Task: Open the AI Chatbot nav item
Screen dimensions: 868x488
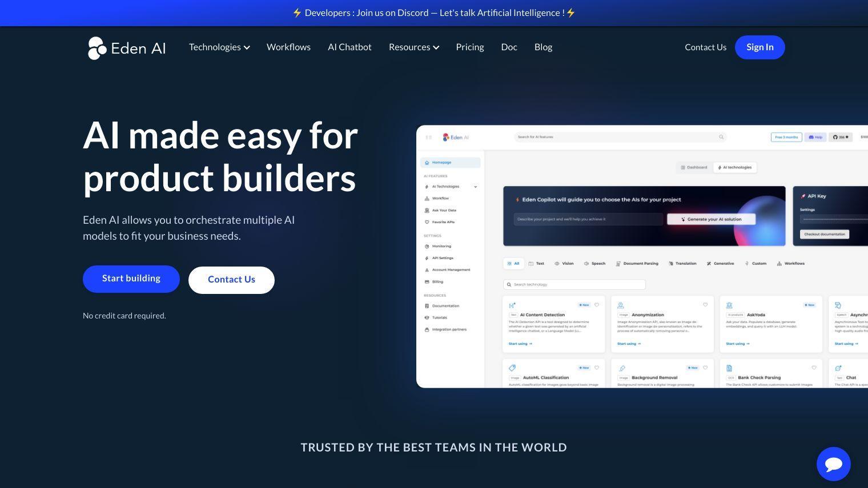Action: [x=349, y=47]
